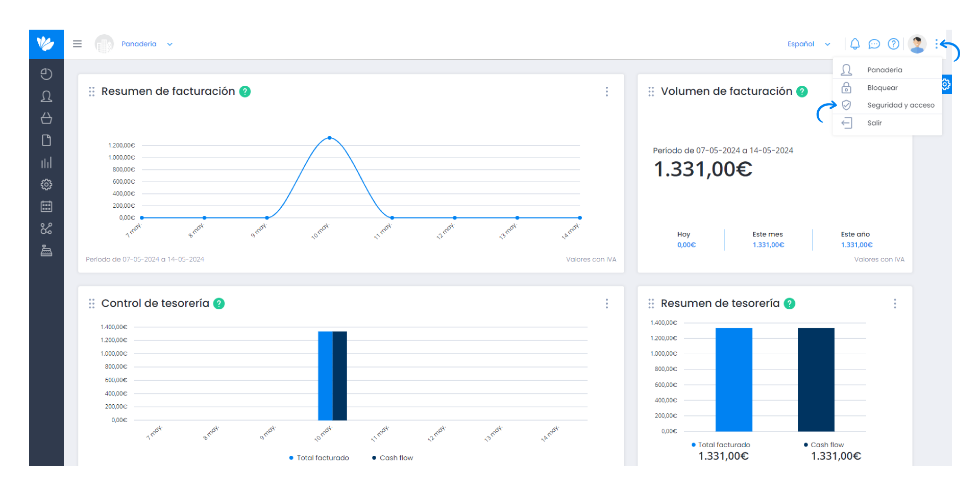Open Control de tesorería options menu
The image size is (980, 491).
[607, 304]
